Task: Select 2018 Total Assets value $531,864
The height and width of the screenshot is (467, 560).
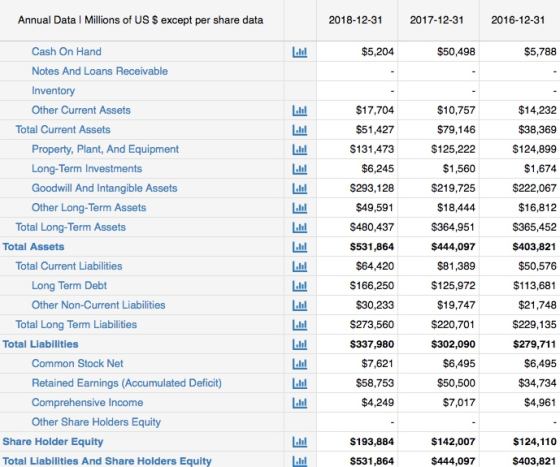Action: point(372,247)
